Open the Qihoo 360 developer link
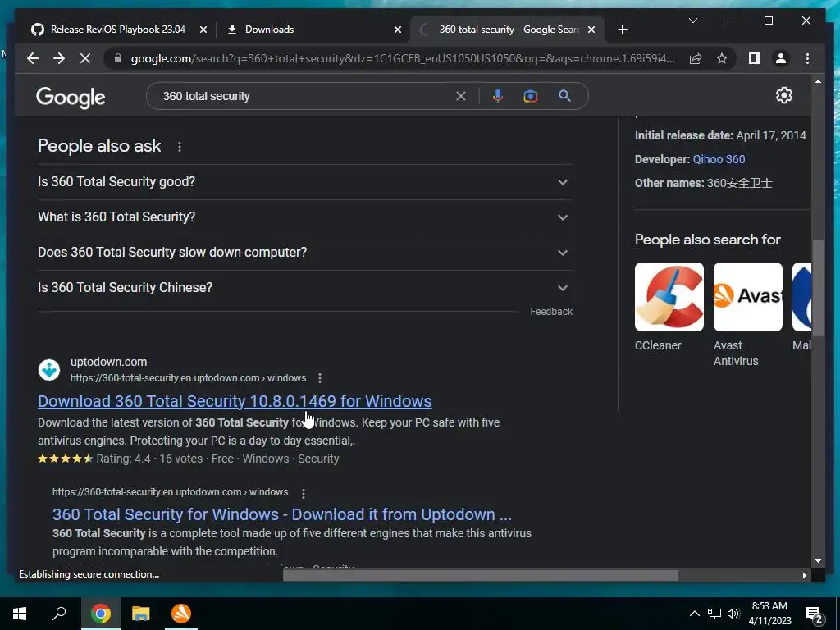840x630 pixels. tap(719, 159)
